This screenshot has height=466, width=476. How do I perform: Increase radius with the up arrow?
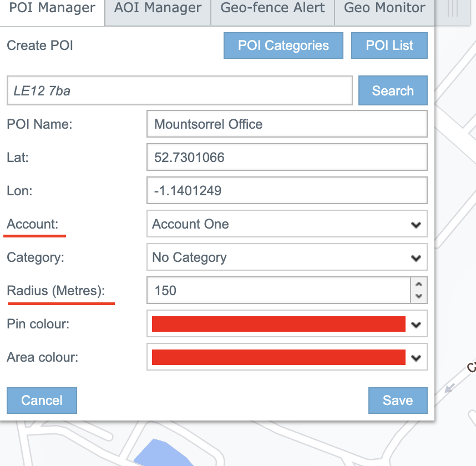point(419,285)
